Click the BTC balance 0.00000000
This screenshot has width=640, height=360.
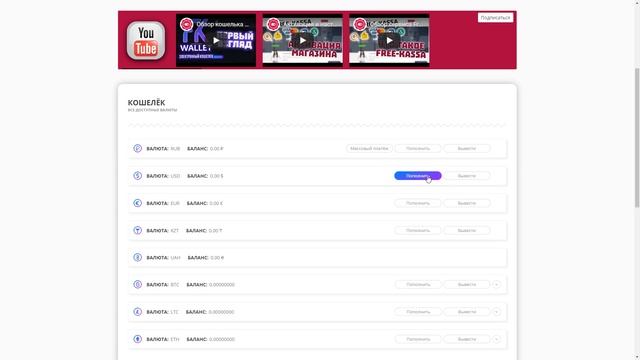tap(222, 284)
